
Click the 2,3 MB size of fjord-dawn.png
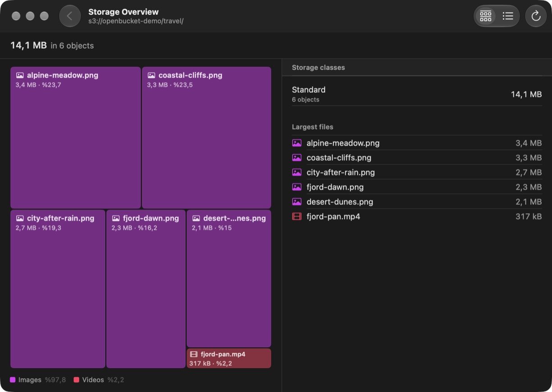(529, 187)
